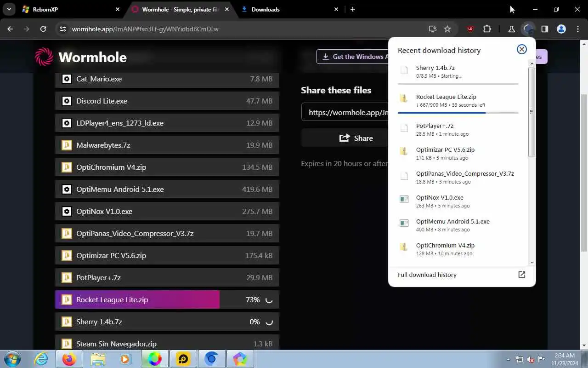Click the OptiChromium V4.zip archive icon in the file list
This screenshot has width=588, height=368.
(x=67, y=167)
